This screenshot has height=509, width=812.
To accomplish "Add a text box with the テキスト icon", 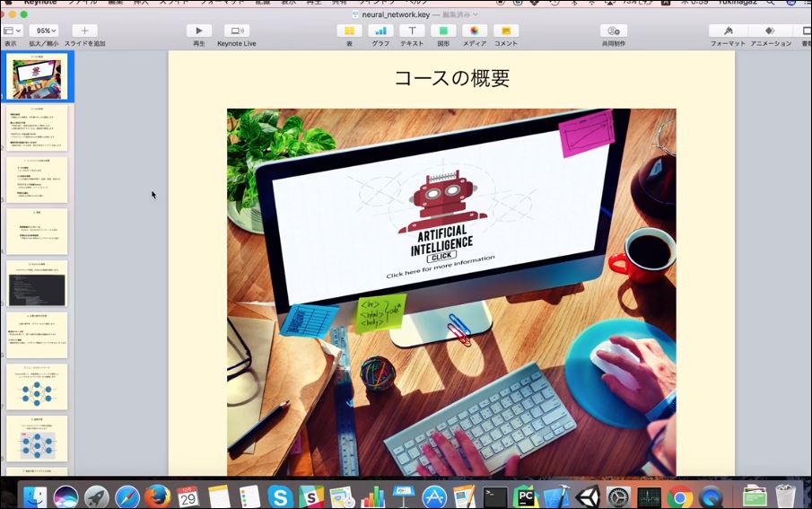I will tap(412, 31).
